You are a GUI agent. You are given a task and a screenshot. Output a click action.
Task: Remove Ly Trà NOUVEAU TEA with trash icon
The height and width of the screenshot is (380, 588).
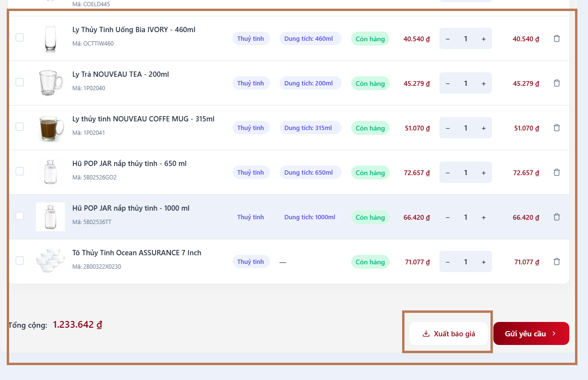point(557,83)
